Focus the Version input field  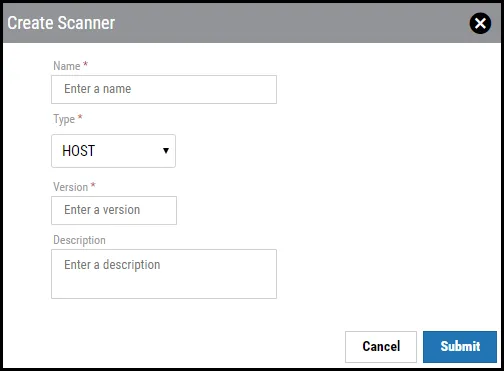click(114, 210)
